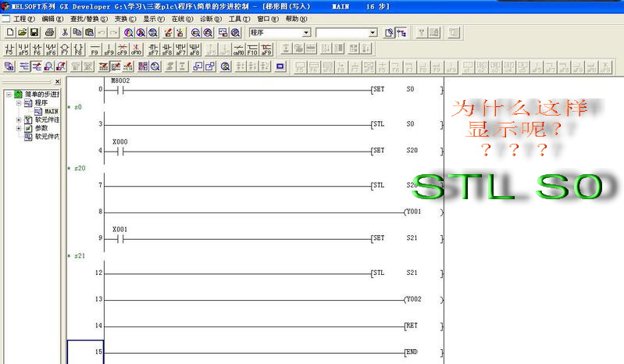
Task: Click the Print icon in the toolbar
Action: pyautogui.click(x=49, y=33)
